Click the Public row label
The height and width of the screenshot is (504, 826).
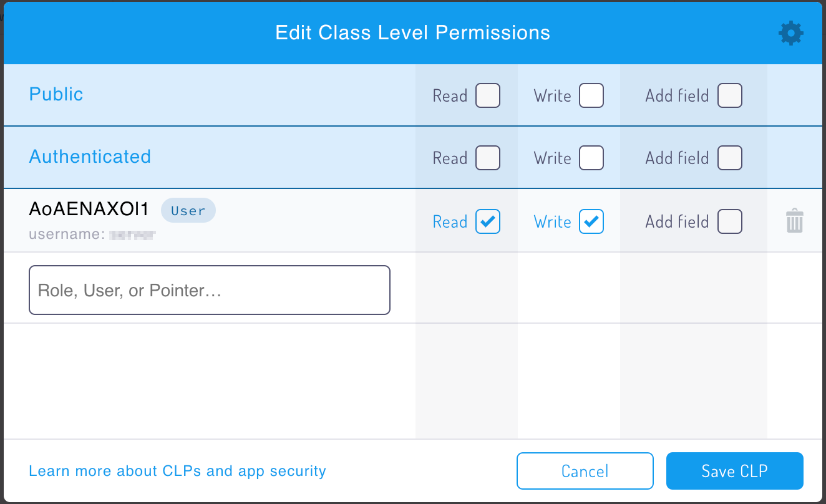[x=56, y=94]
